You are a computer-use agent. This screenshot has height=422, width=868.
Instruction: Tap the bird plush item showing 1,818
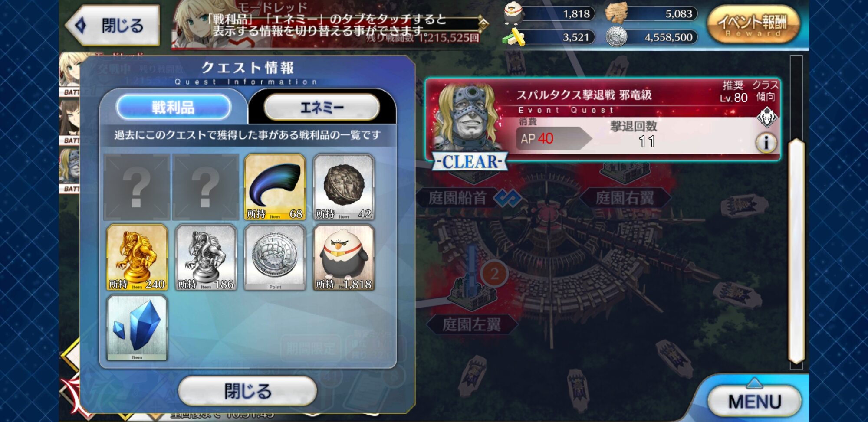coord(344,257)
